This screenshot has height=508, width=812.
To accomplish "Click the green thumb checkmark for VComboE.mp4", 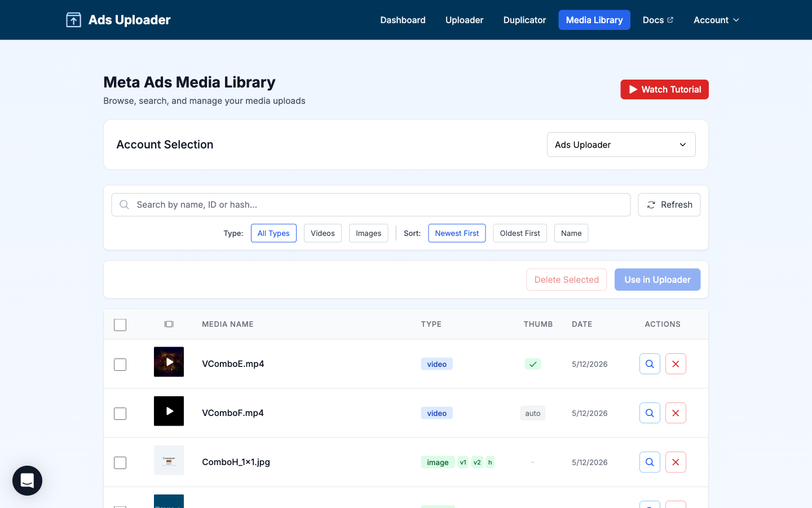I will pos(533,364).
